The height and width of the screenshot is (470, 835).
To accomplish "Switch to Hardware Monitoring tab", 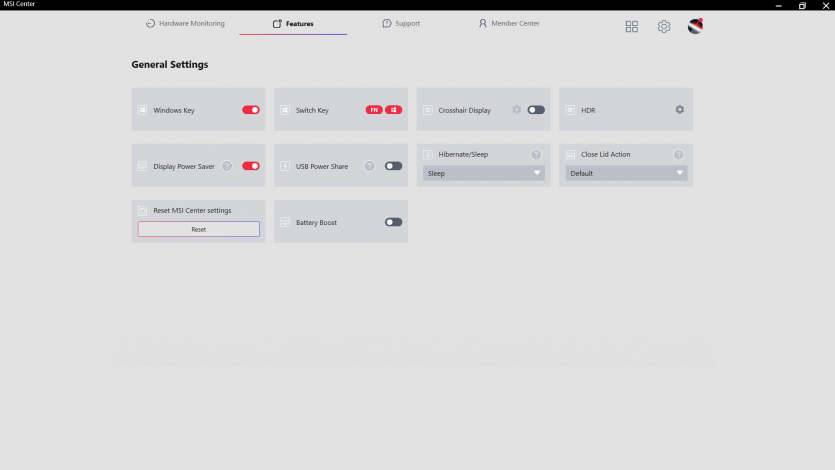I will (x=185, y=23).
